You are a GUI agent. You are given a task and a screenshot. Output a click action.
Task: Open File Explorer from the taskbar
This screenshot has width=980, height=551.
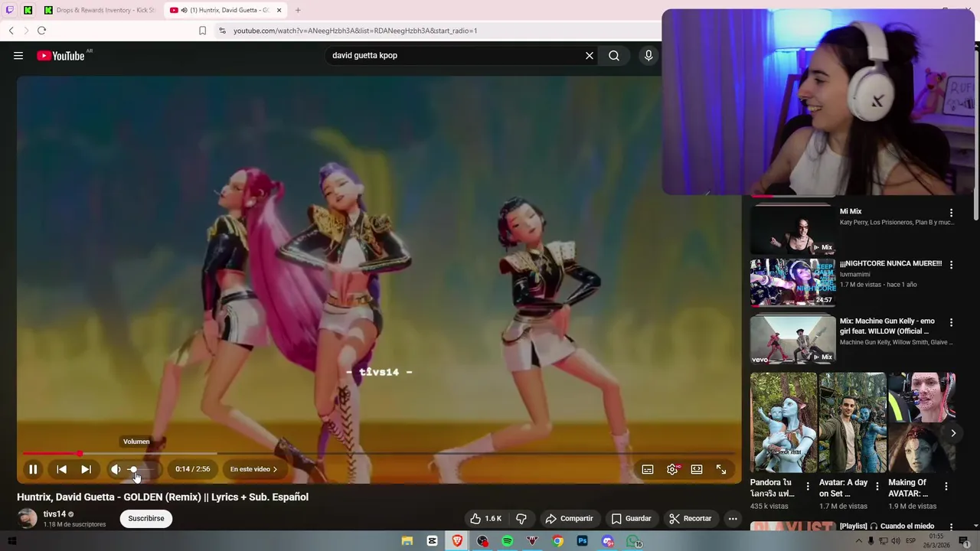coord(407,541)
